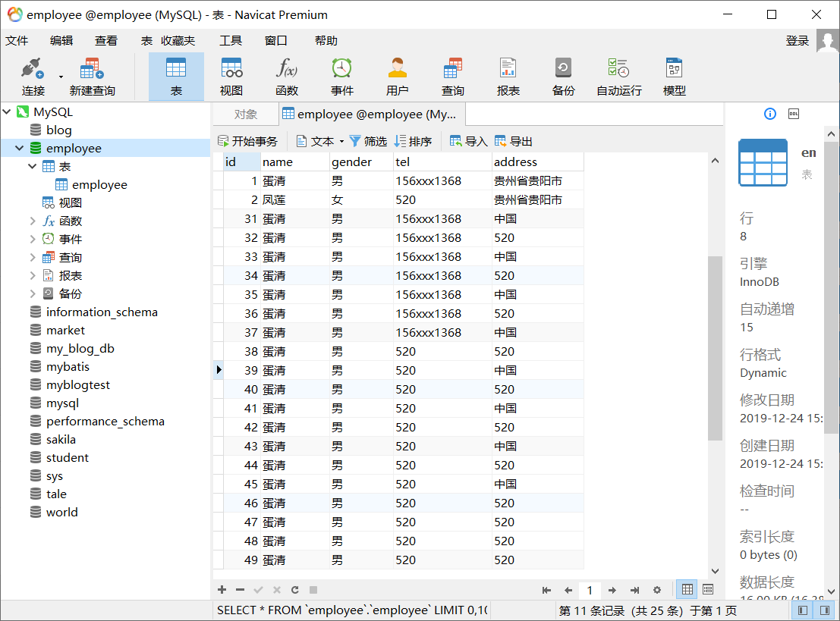Open the 收藏夹 menu
Screen dimensions: 840x621
pyautogui.click(x=178, y=41)
